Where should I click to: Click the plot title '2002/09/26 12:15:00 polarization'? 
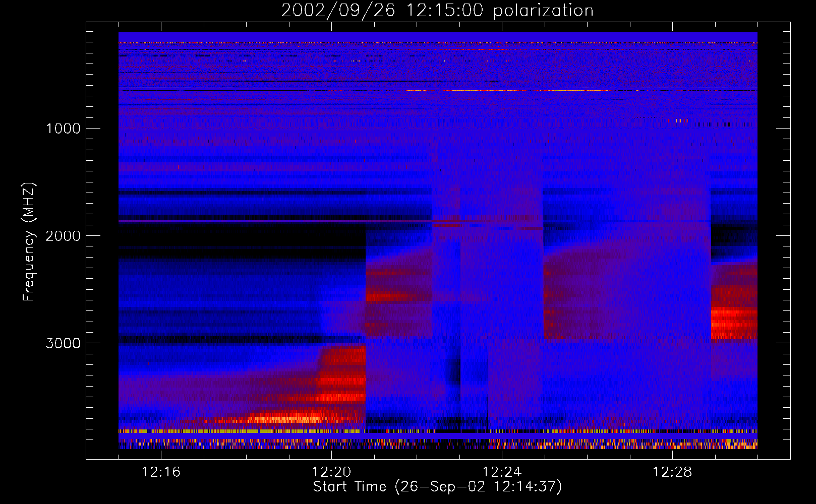click(437, 11)
